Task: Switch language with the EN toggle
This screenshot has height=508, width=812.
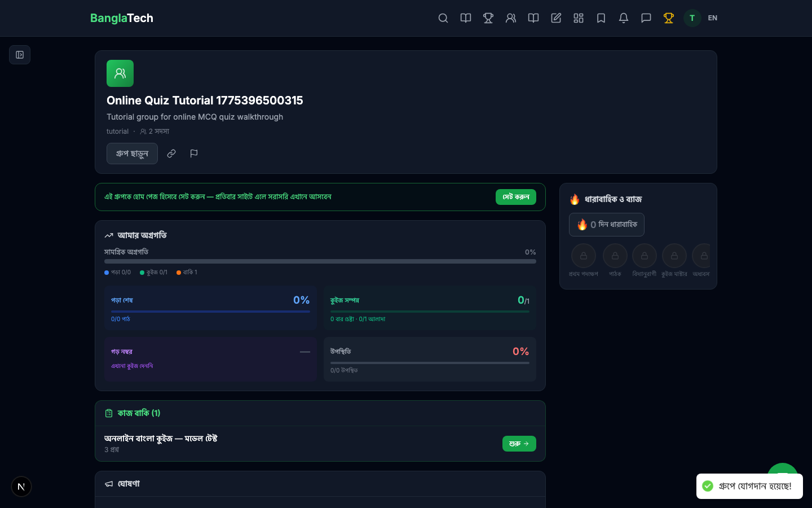Action: [713, 18]
